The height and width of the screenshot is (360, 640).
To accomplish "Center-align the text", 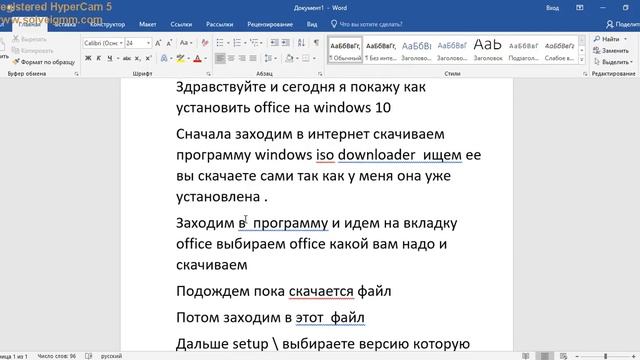I will tap(231, 58).
